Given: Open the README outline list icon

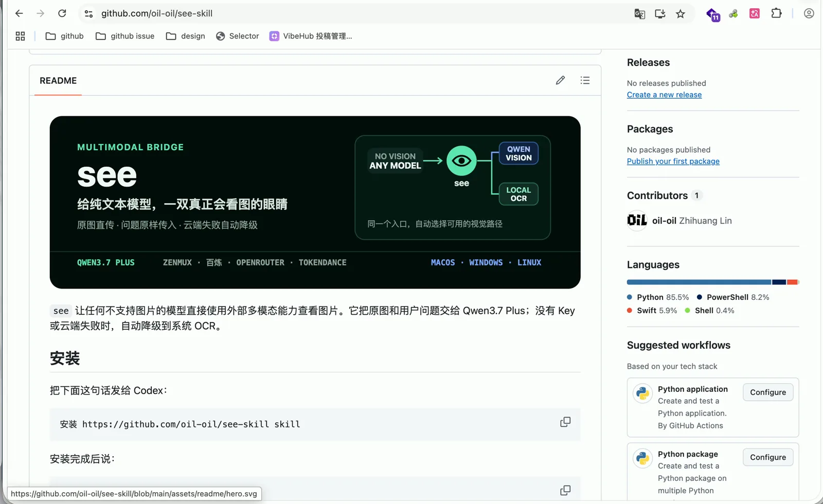Looking at the screenshot, I should 585,80.
